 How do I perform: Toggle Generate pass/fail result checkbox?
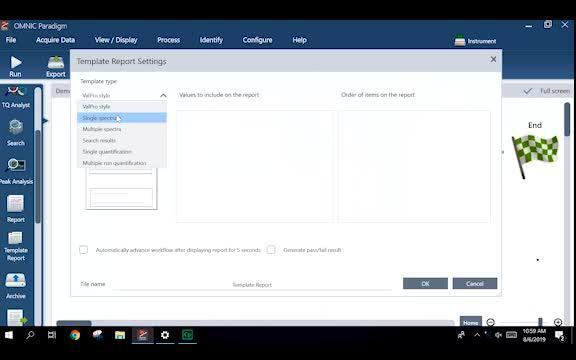pyautogui.click(x=271, y=250)
